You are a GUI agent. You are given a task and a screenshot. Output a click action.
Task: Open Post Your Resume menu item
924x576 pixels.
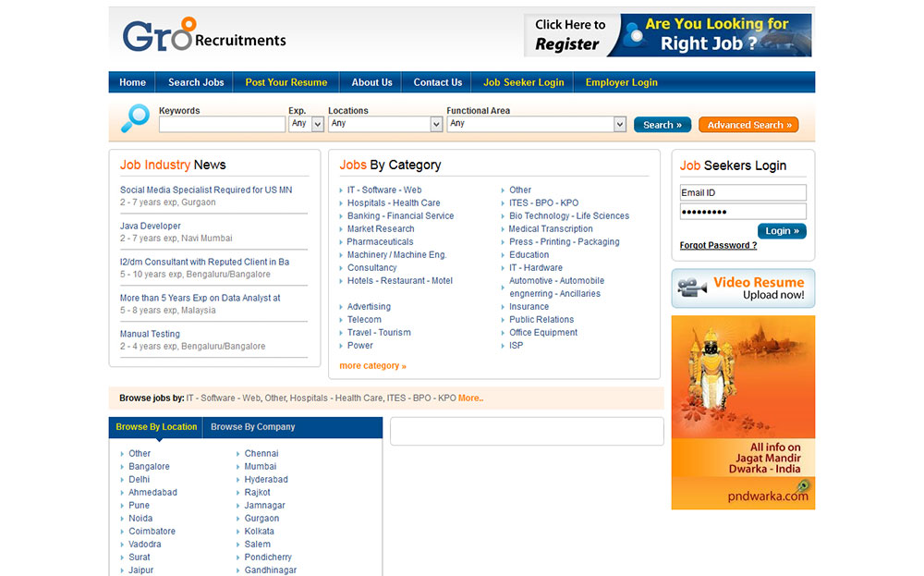[286, 82]
